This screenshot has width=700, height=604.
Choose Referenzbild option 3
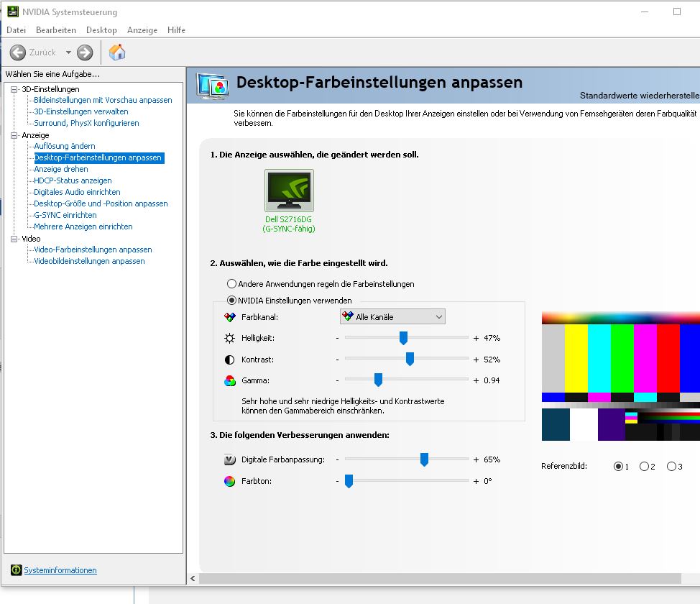click(671, 467)
